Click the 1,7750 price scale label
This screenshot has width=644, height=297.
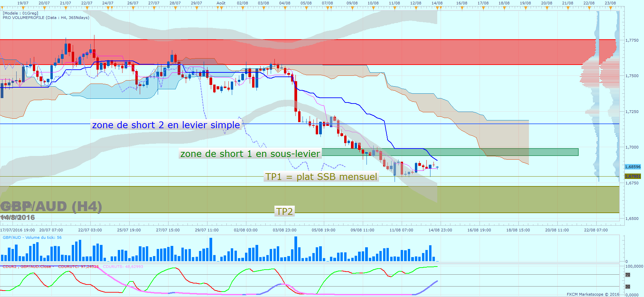tap(632, 40)
